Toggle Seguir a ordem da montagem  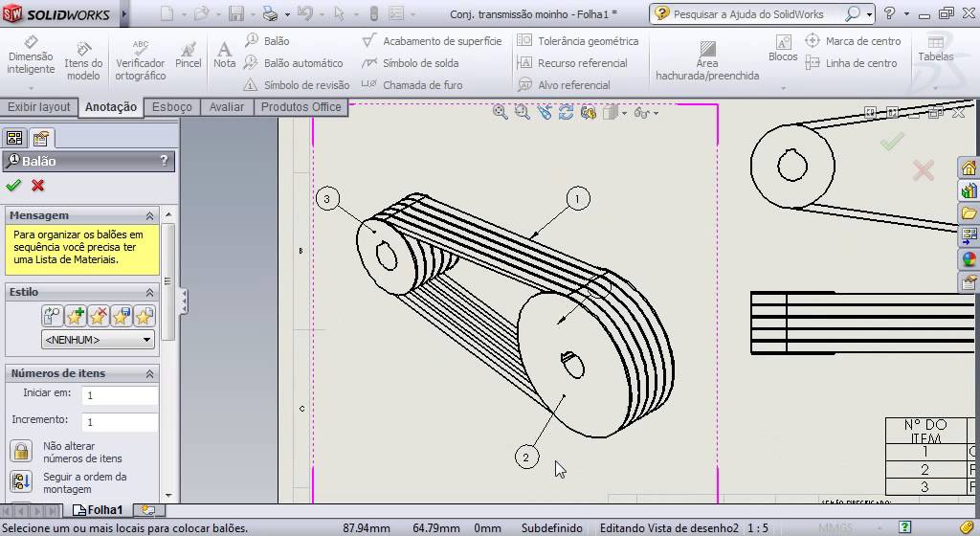(x=21, y=481)
